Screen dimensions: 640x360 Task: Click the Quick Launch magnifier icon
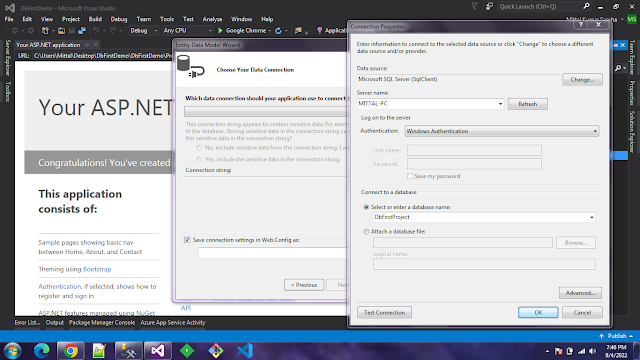[x=587, y=6]
